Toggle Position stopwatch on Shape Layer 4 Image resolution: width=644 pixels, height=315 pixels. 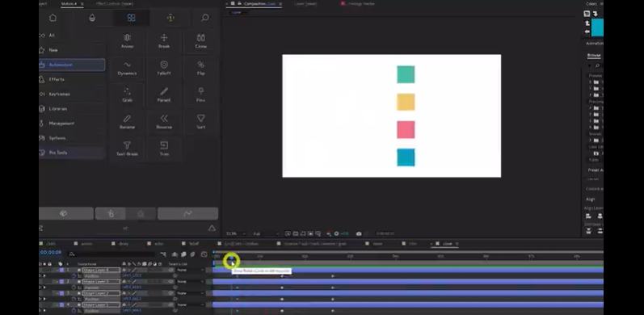pos(74,275)
